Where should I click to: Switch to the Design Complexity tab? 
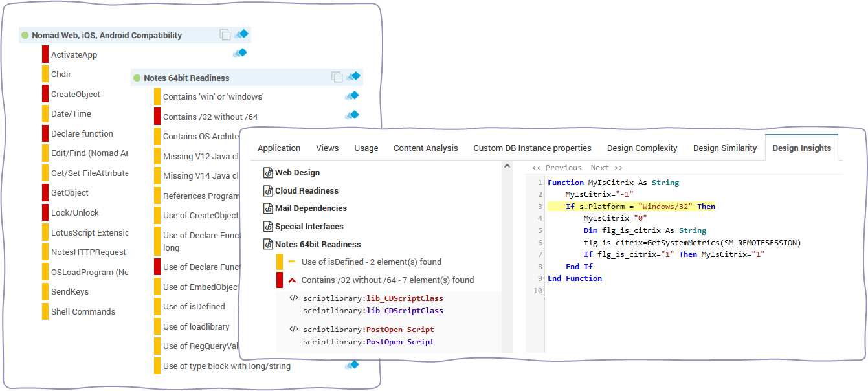[x=642, y=148]
